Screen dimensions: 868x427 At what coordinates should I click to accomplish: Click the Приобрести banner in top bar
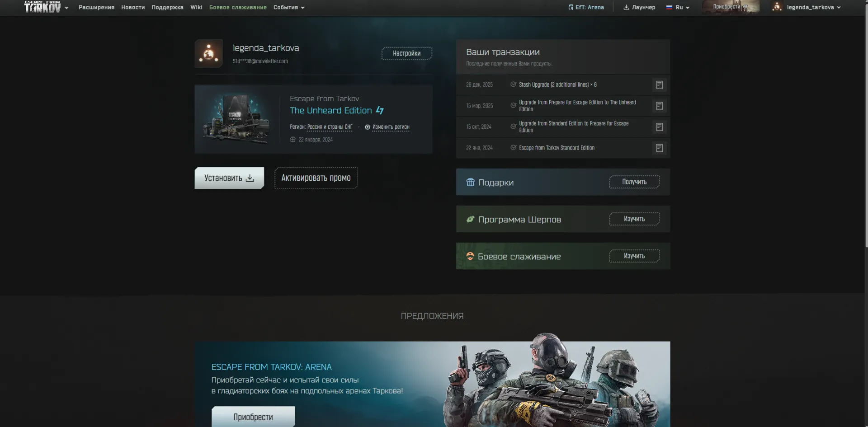(731, 7)
